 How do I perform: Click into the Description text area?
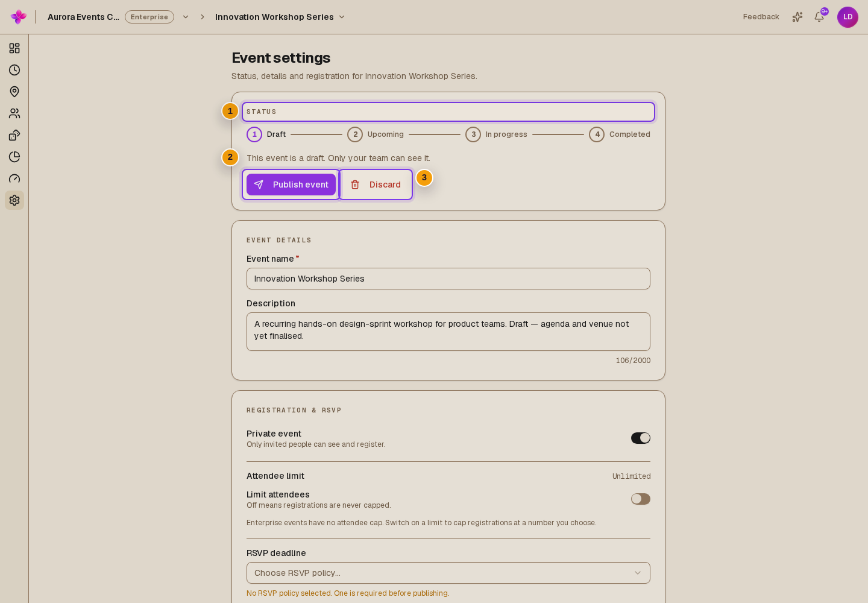[448, 332]
